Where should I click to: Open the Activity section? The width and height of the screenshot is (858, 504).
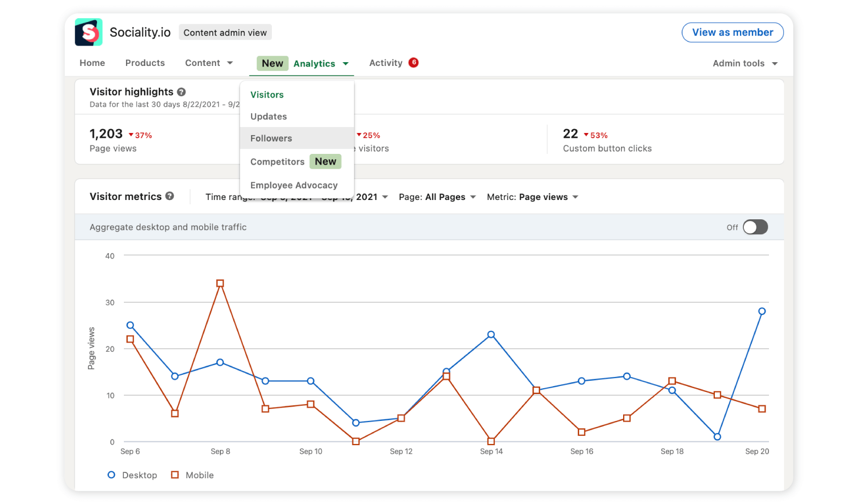(386, 63)
